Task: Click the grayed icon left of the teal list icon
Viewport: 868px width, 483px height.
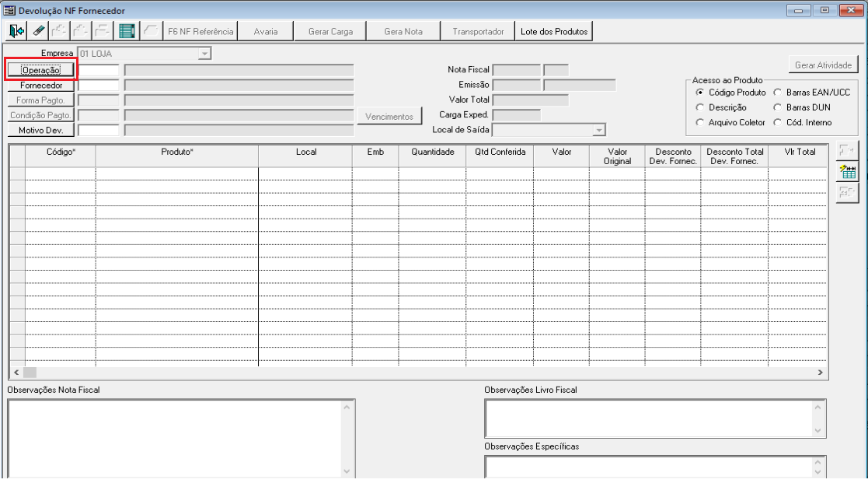Action: click(x=103, y=31)
